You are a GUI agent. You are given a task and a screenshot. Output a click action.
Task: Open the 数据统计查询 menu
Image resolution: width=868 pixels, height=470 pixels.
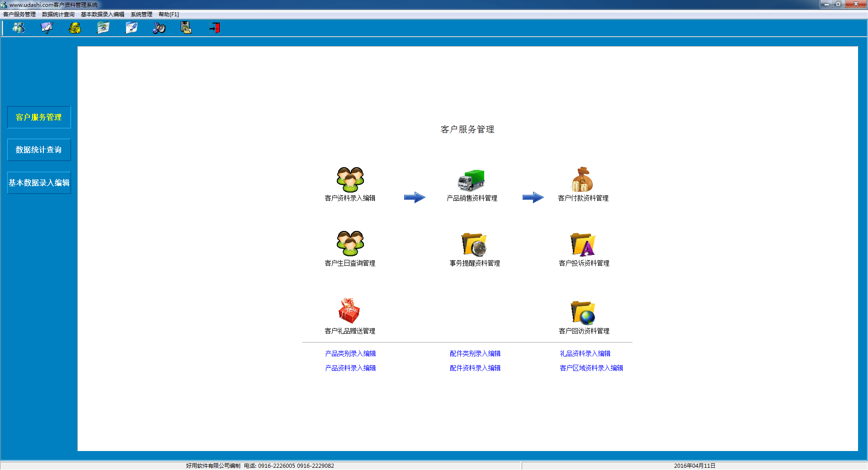pyautogui.click(x=58, y=14)
